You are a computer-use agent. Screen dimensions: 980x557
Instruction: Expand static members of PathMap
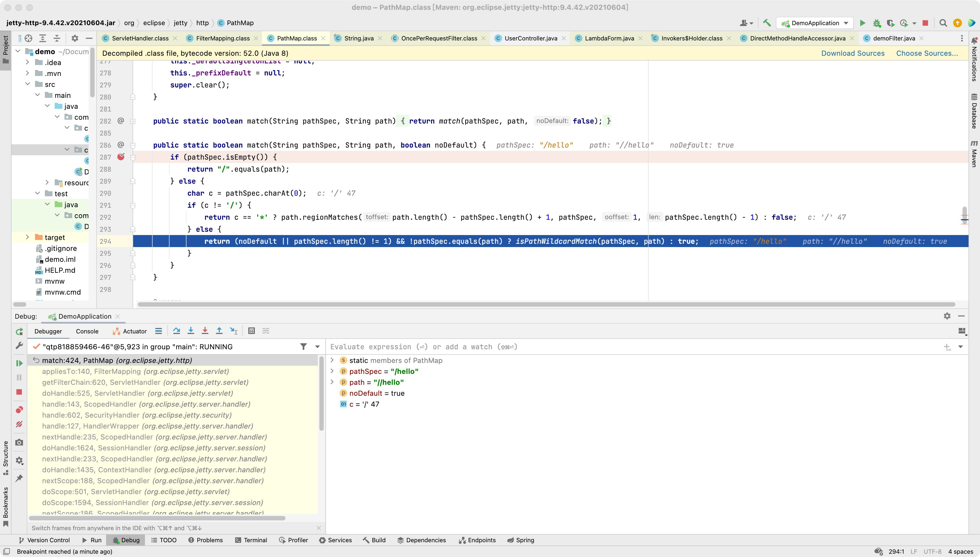332,360
